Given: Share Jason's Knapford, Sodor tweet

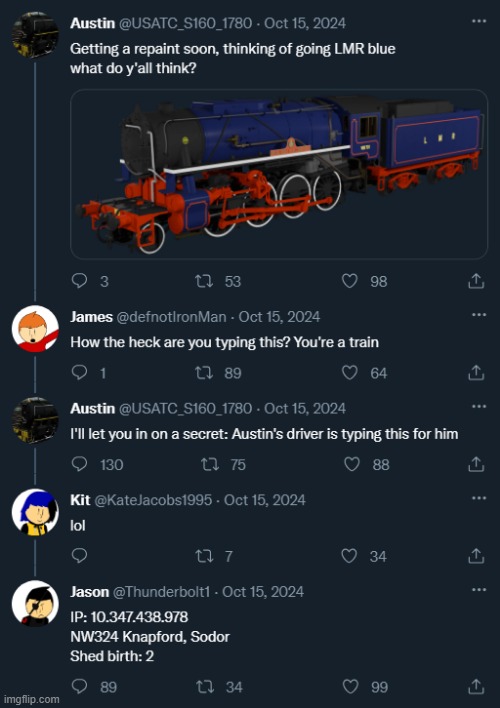Looking at the screenshot, I should click(x=476, y=687).
